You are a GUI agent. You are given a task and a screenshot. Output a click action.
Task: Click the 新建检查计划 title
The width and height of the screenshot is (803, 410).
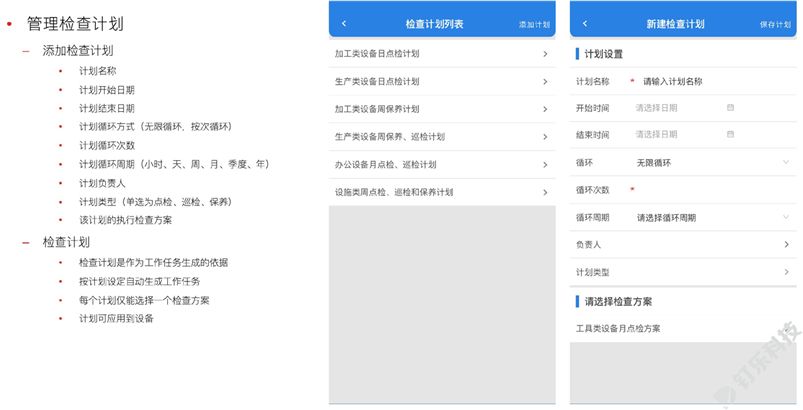(675, 24)
